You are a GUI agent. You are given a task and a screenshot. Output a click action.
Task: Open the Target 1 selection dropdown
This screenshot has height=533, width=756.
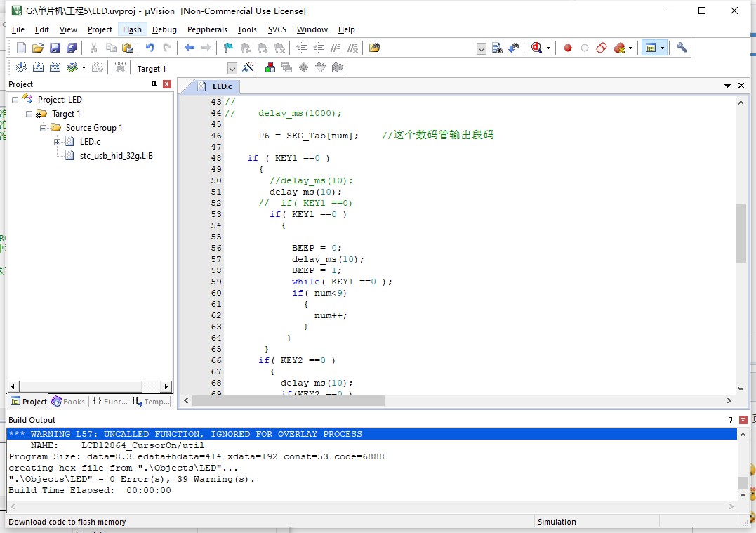click(x=232, y=69)
